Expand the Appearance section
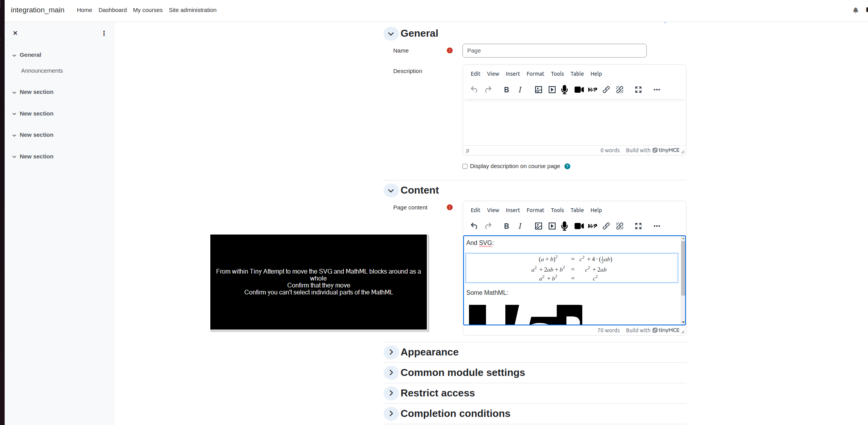The image size is (868, 425). point(391,352)
